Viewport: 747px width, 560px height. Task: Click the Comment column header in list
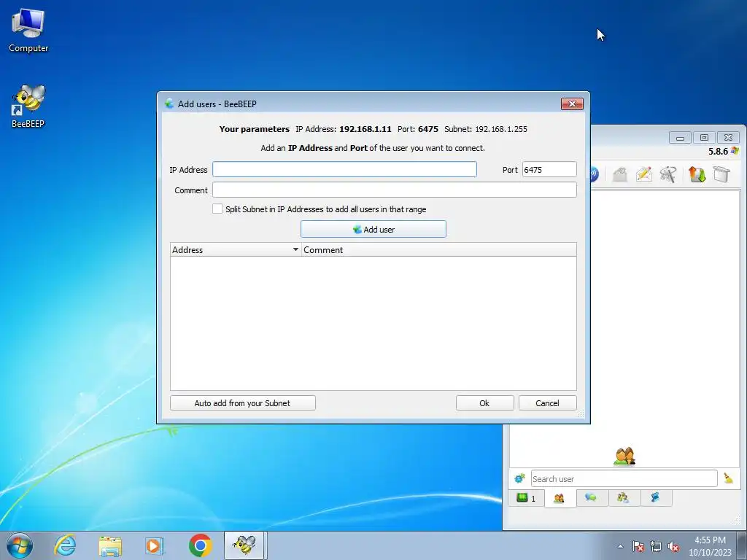[438, 250]
